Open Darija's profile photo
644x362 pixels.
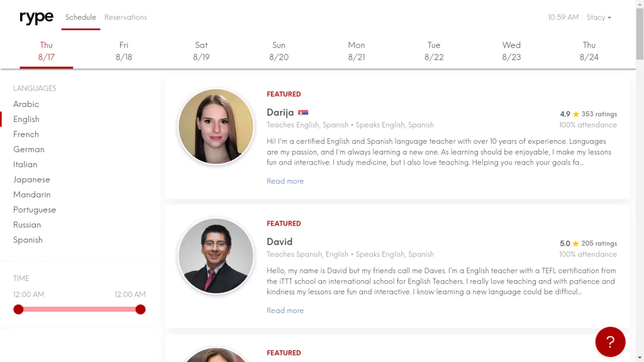coord(216,126)
